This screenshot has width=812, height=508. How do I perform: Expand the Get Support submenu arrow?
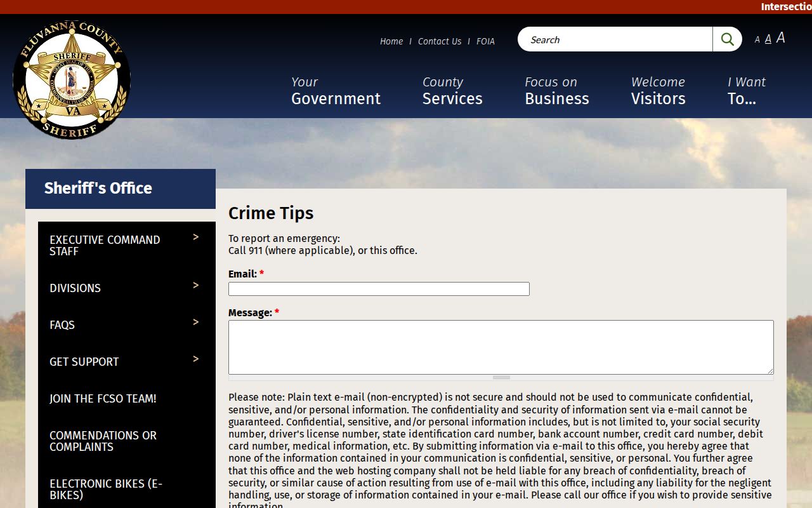coord(196,359)
